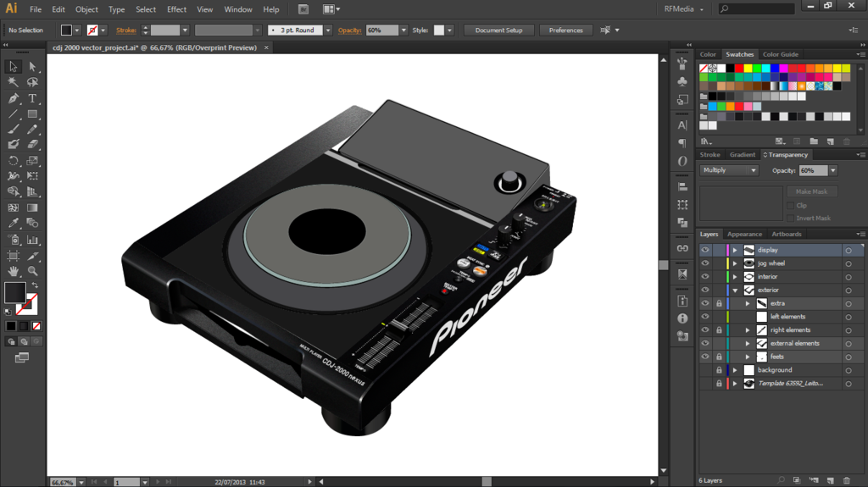Unlock the background layer
The width and height of the screenshot is (868, 487).
point(719,370)
